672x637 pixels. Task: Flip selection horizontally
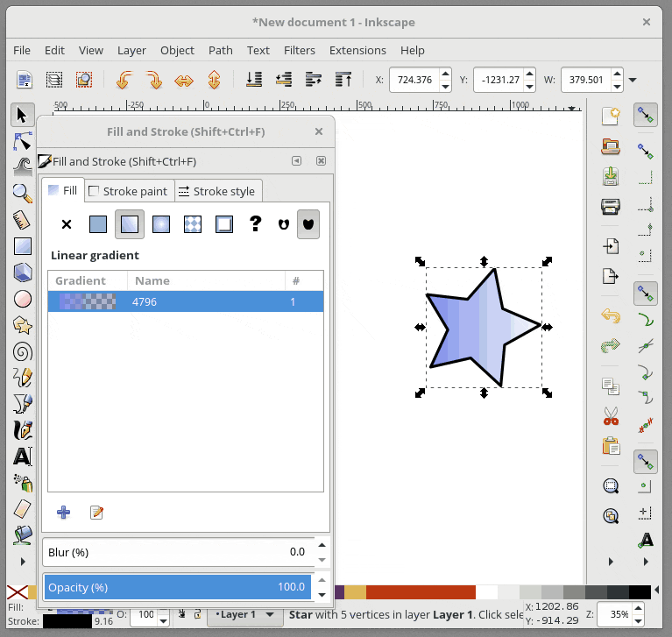point(184,81)
